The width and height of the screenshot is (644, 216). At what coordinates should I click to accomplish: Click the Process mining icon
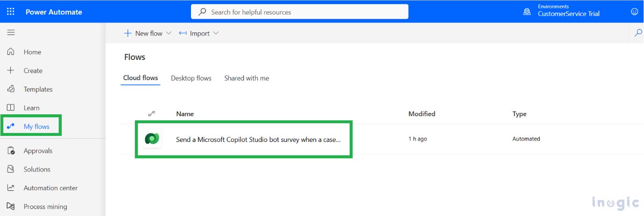11,207
